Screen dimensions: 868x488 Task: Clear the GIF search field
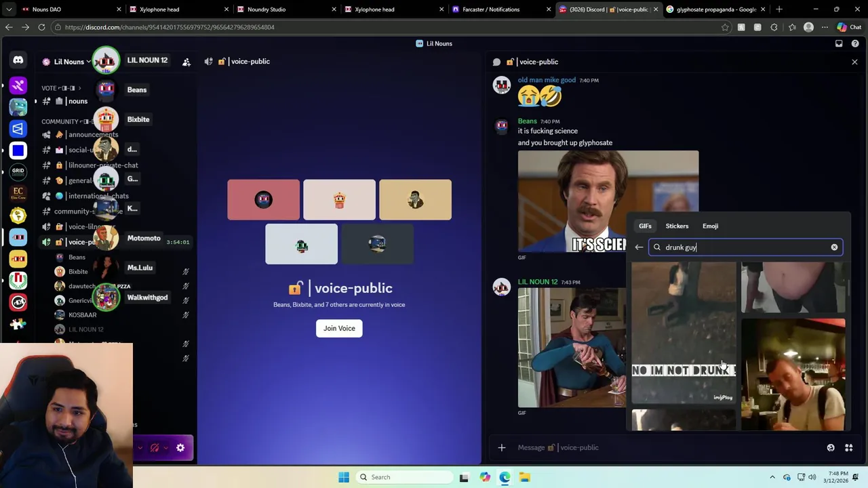(834, 247)
